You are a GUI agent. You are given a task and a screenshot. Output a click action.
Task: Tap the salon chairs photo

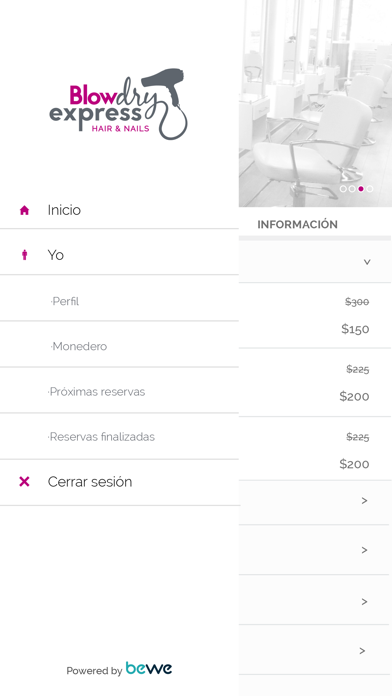click(x=315, y=103)
